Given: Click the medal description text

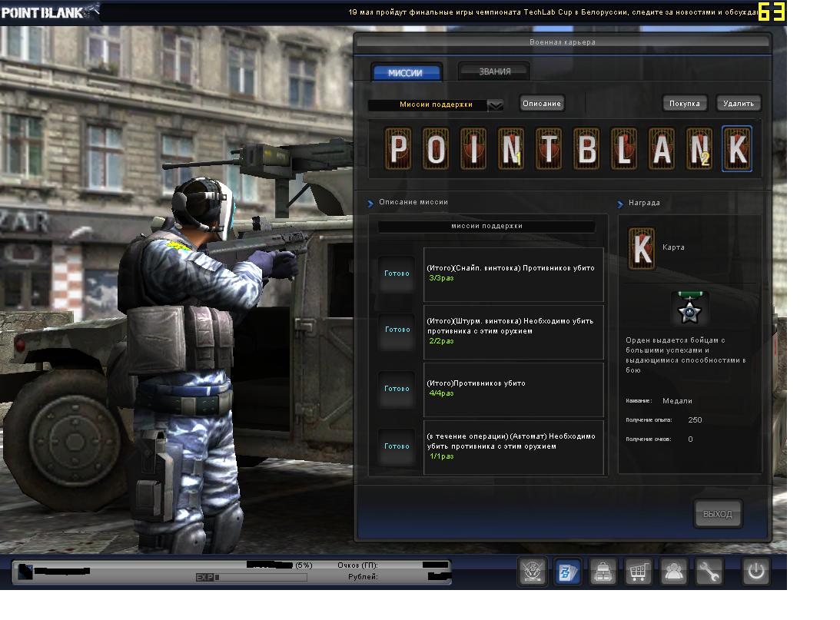Looking at the screenshot, I should 686,355.
